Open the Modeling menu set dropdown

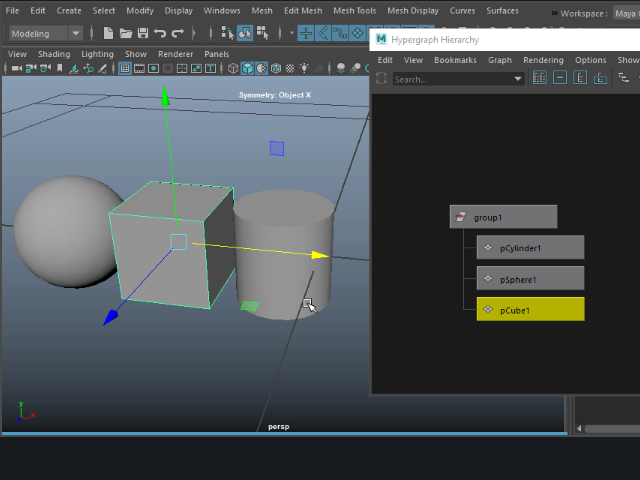pyautogui.click(x=45, y=33)
